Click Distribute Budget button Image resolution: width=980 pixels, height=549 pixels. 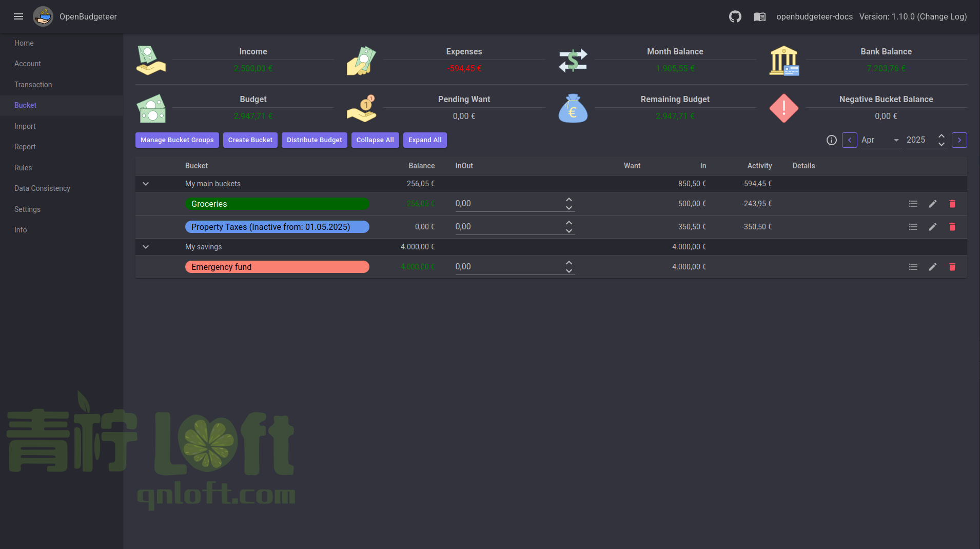coord(314,140)
